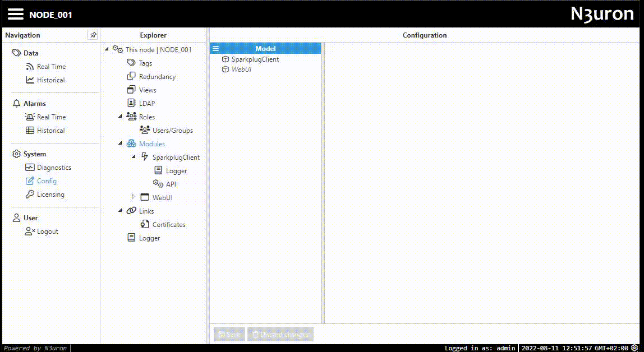
Task: Click the N3uron logo
Action: (602, 14)
